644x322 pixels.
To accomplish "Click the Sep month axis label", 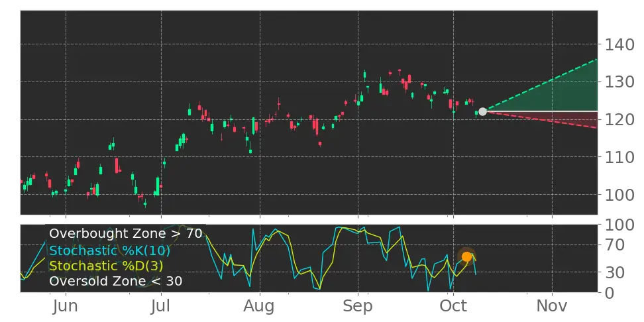I will click(x=358, y=306).
